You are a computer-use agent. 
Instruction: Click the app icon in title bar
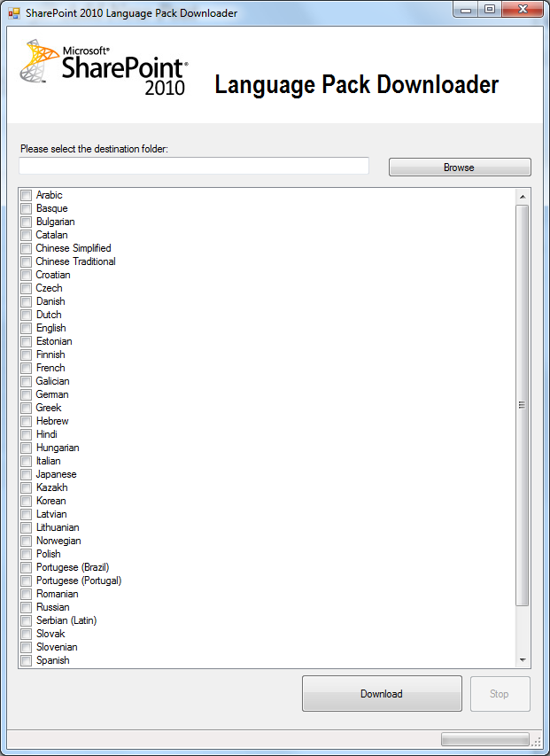(14, 13)
